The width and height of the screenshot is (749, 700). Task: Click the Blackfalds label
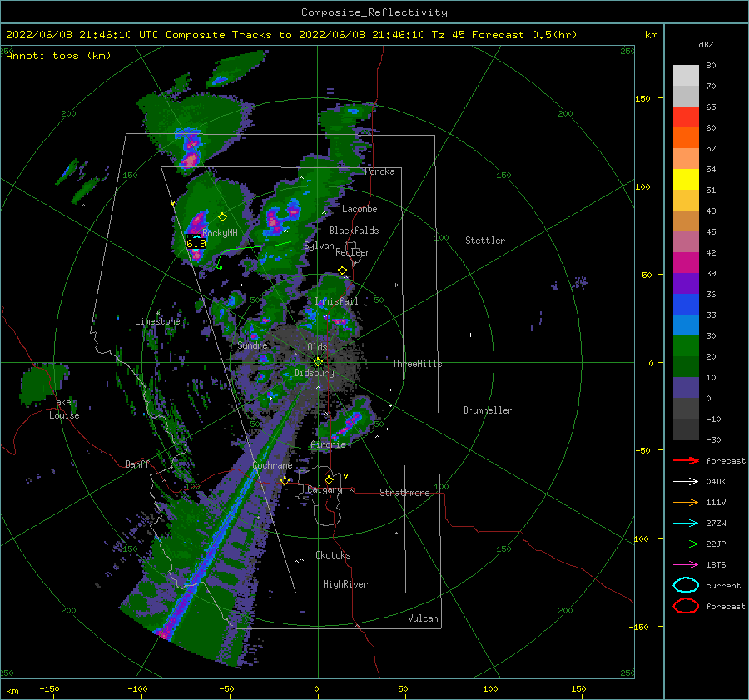tap(354, 231)
